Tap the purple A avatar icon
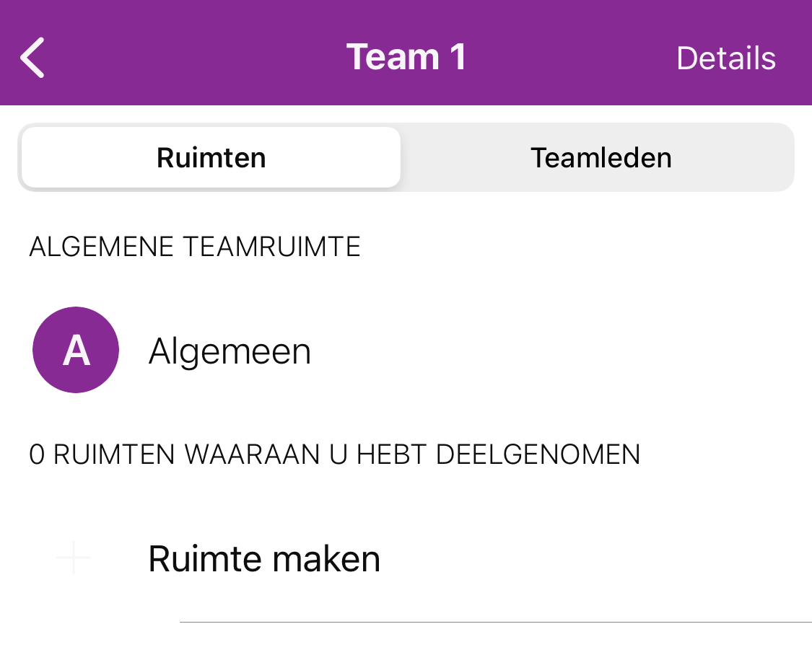Screen dimensions: 812x668 pos(76,350)
